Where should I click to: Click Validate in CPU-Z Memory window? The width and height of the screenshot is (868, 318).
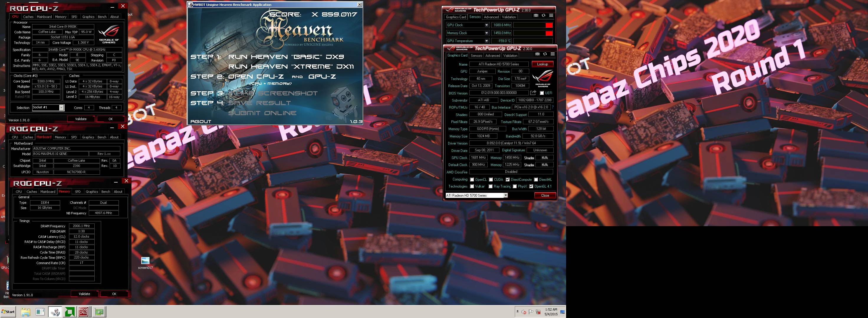click(84, 294)
